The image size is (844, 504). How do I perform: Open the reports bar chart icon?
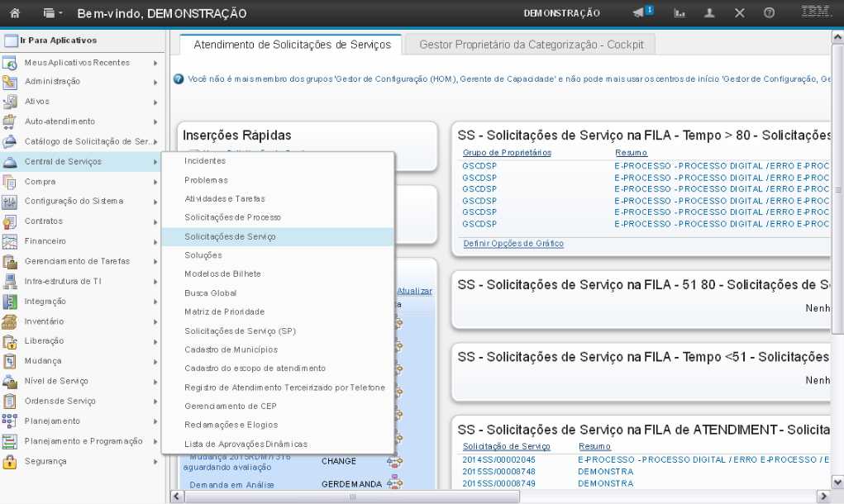coord(680,13)
